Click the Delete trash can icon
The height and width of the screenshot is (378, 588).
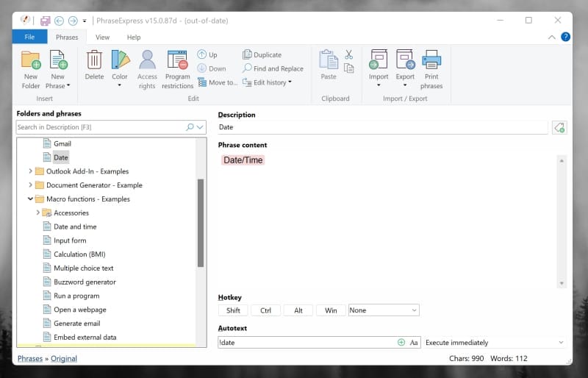coord(94,60)
